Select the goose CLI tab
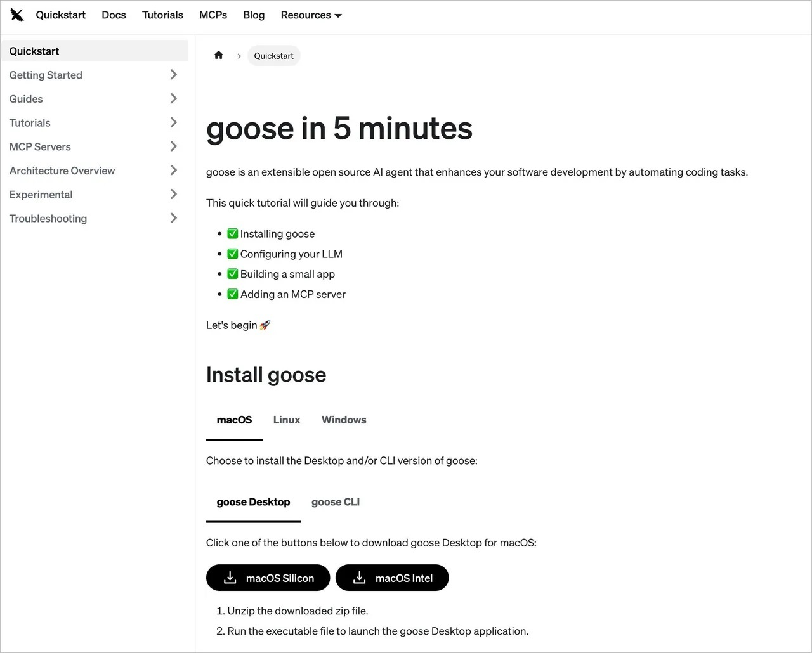 pos(336,502)
